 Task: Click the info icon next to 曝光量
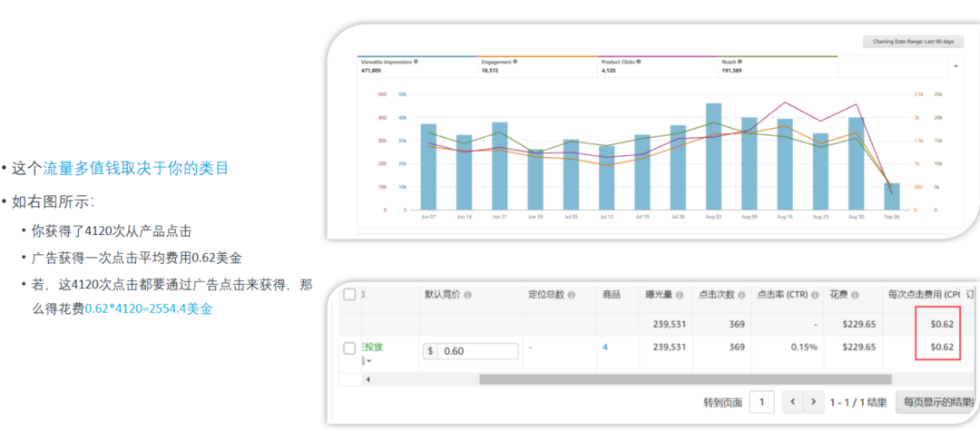[680, 295]
